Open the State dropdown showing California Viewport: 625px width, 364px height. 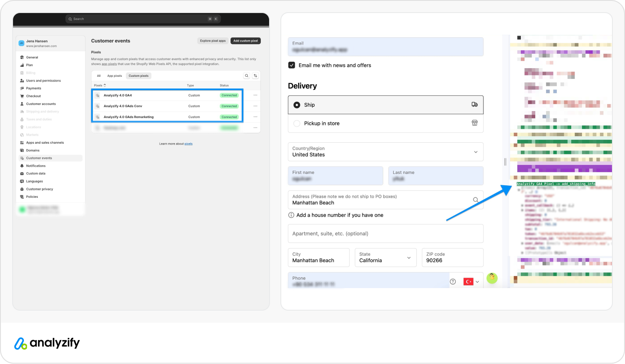click(x=385, y=258)
